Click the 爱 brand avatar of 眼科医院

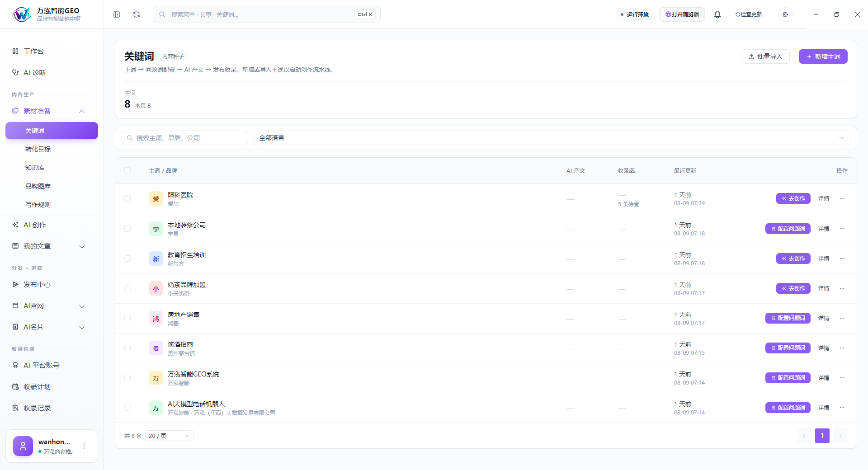click(156, 199)
